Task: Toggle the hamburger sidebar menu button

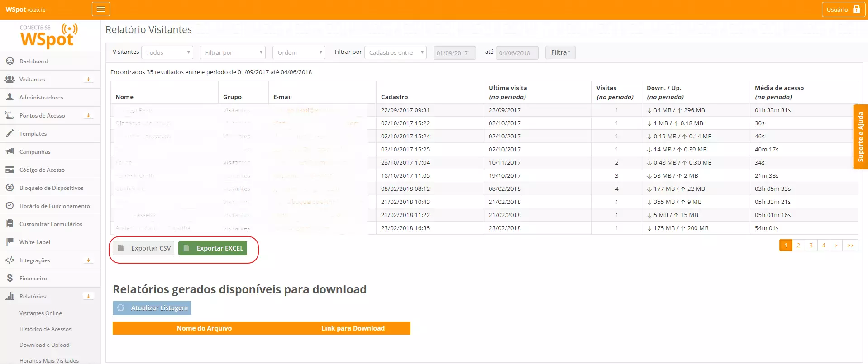Action: [x=100, y=9]
